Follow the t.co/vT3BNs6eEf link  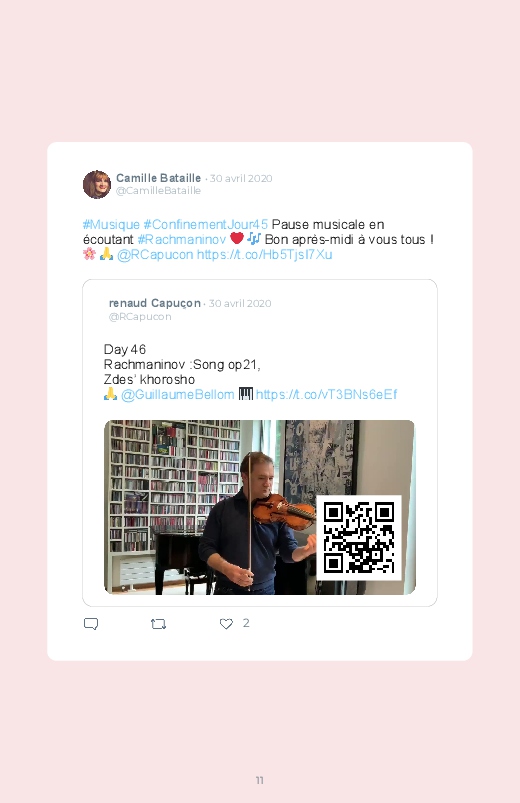click(x=326, y=395)
